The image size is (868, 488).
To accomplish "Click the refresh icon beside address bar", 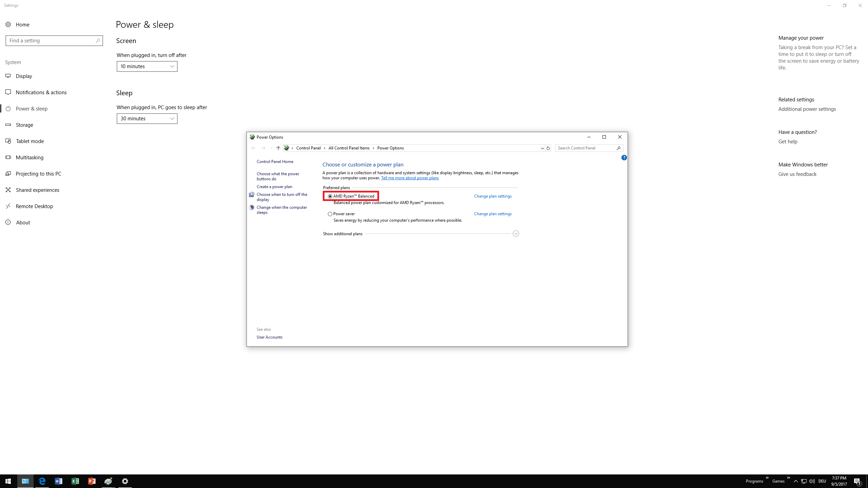I will pos(548,148).
